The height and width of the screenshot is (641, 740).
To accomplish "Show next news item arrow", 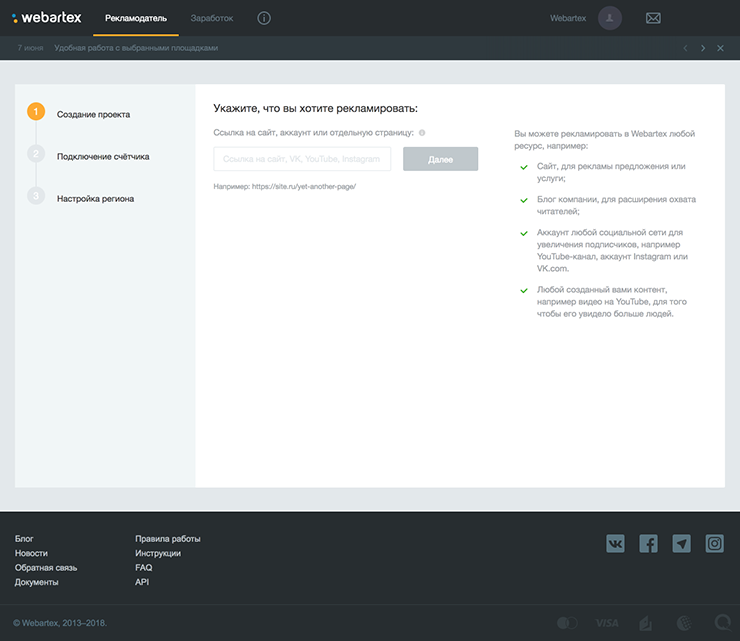I will click(703, 48).
